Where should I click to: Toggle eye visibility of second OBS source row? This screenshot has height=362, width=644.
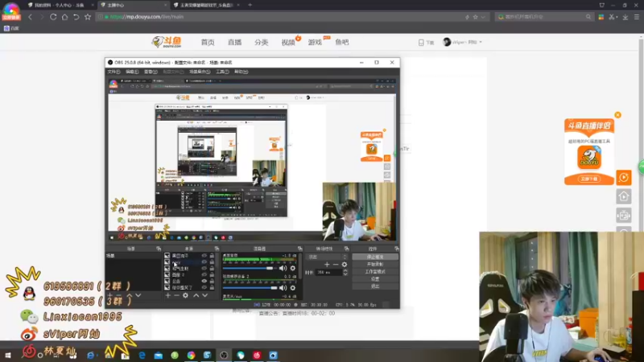204,262
